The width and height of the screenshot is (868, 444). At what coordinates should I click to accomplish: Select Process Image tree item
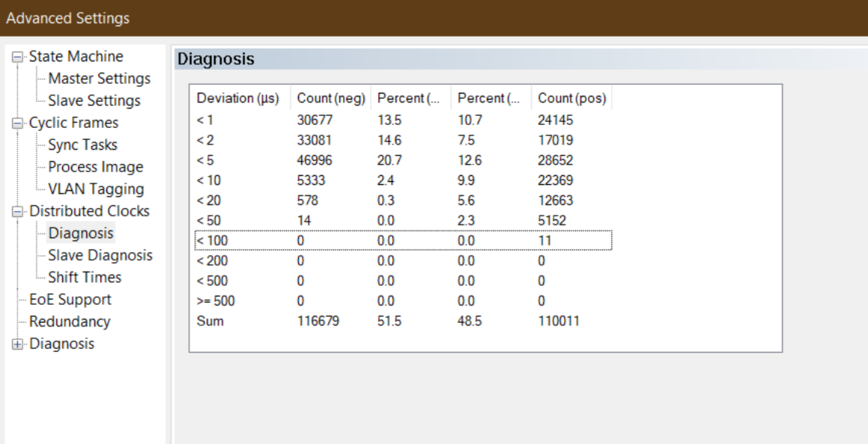[95, 167]
